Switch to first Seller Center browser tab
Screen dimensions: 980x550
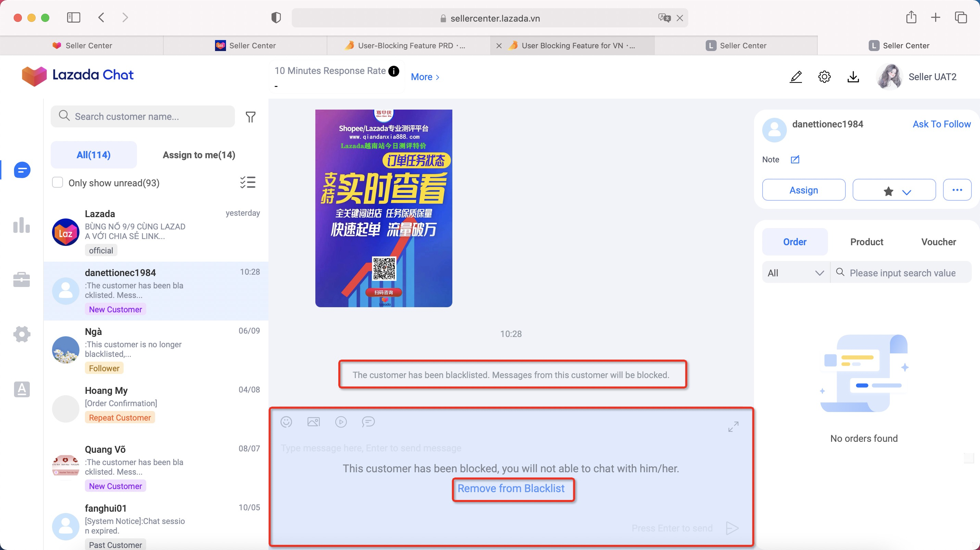coord(81,45)
